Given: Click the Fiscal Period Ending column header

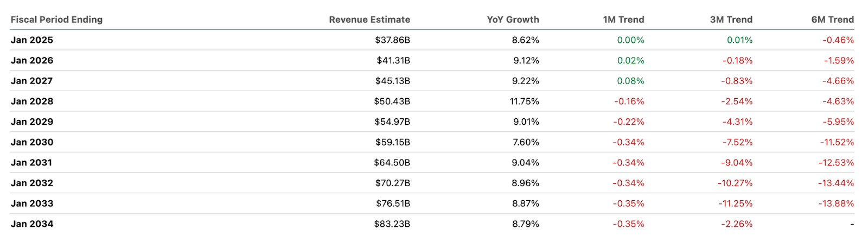Looking at the screenshot, I should pos(56,20).
